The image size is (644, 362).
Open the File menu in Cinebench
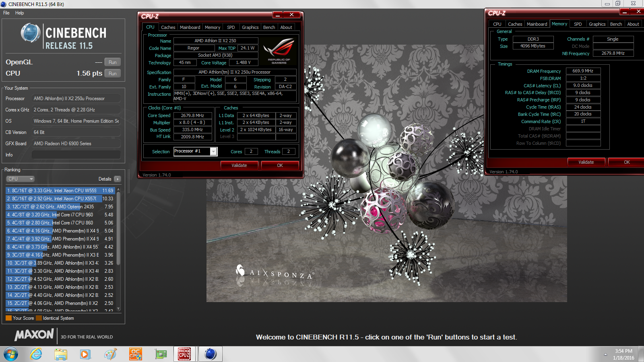click(x=6, y=13)
